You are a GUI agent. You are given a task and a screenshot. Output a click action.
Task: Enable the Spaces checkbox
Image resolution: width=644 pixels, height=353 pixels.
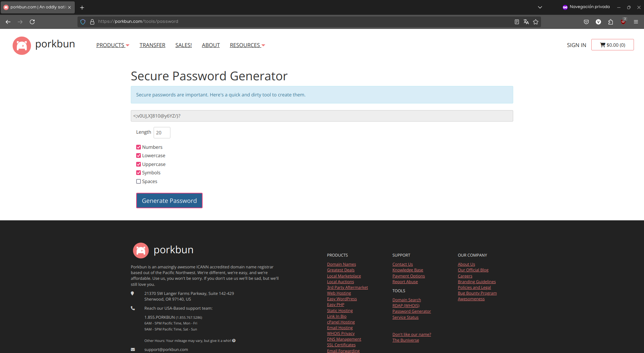[x=139, y=181]
